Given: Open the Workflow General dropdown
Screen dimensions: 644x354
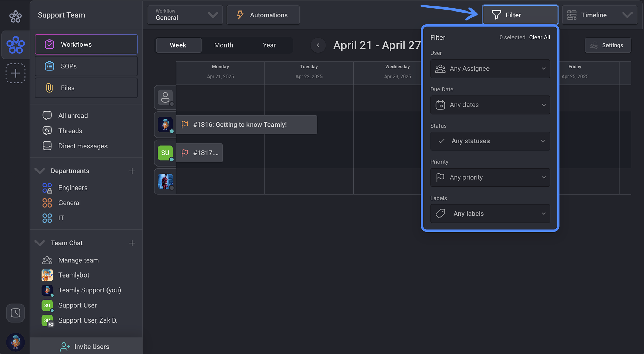Looking at the screenshot, I should tap(185, 15).
